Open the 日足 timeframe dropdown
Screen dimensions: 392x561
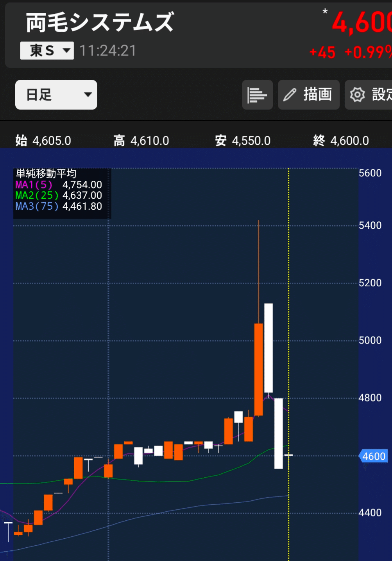pyautogui.click(x=56, y=95)
